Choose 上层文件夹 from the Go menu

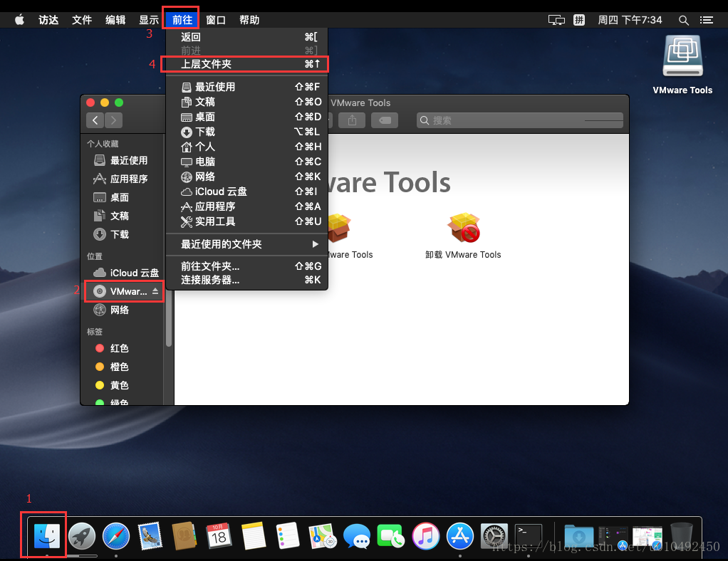coord(247,64)
